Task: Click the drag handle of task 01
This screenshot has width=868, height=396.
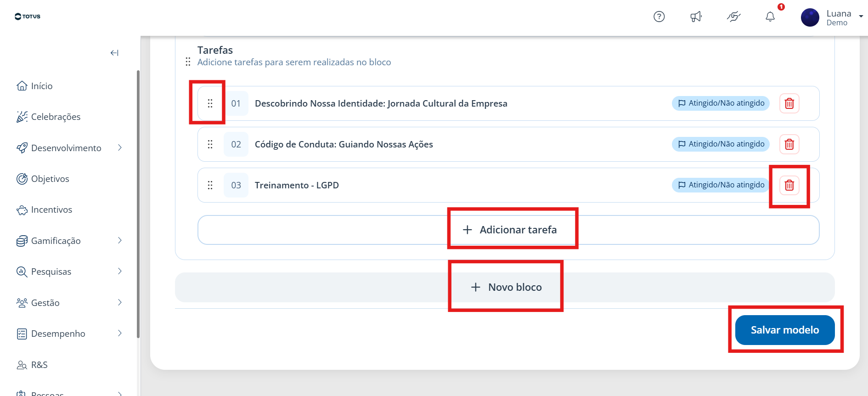Action: pos(210,103)
